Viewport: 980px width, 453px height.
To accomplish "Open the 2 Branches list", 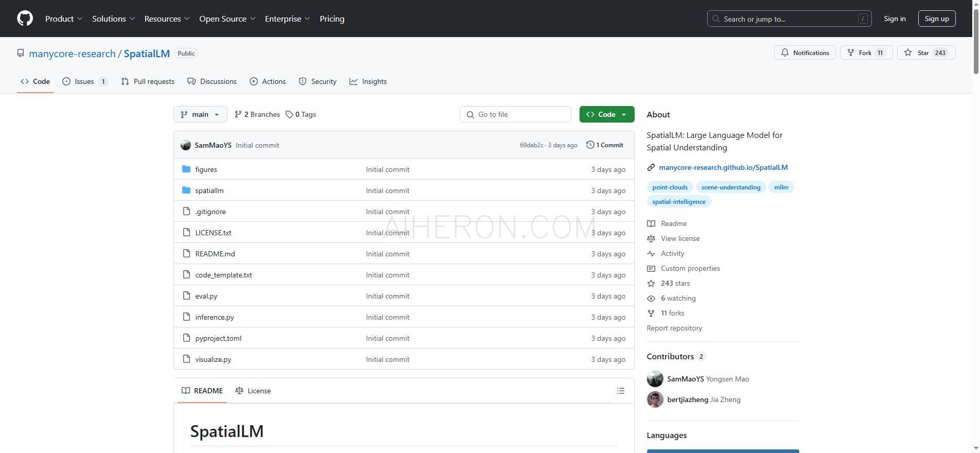I will click(257, 114).
